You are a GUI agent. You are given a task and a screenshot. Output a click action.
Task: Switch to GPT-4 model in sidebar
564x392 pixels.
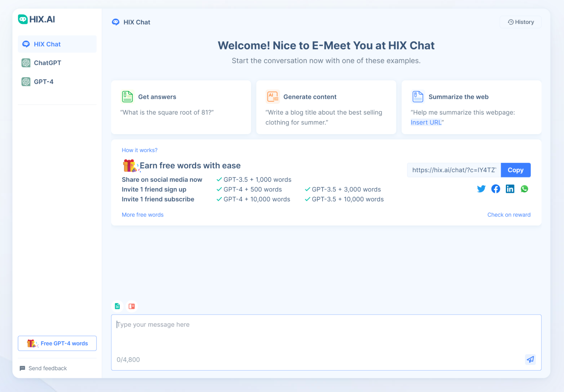coord(44,82)
